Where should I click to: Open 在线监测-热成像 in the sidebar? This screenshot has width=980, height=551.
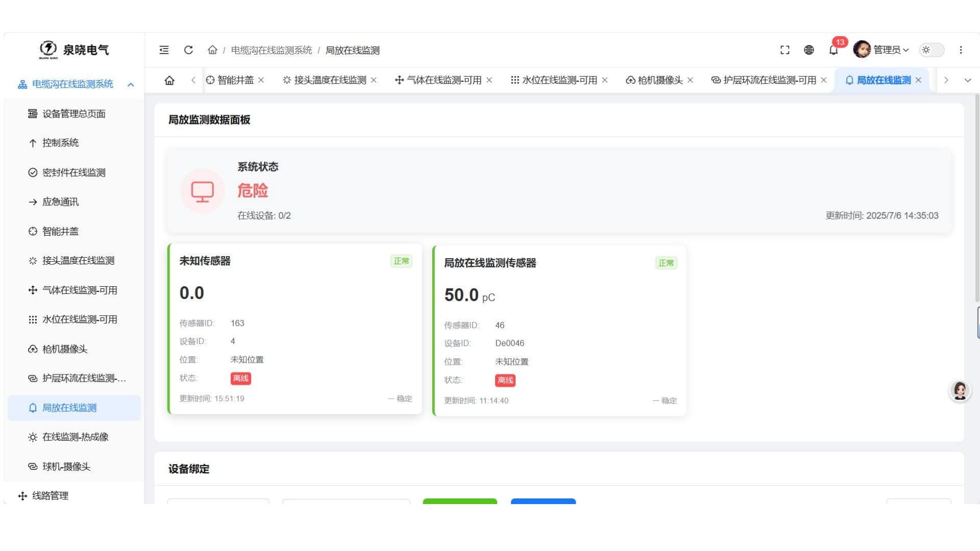(x=74, y=437)
